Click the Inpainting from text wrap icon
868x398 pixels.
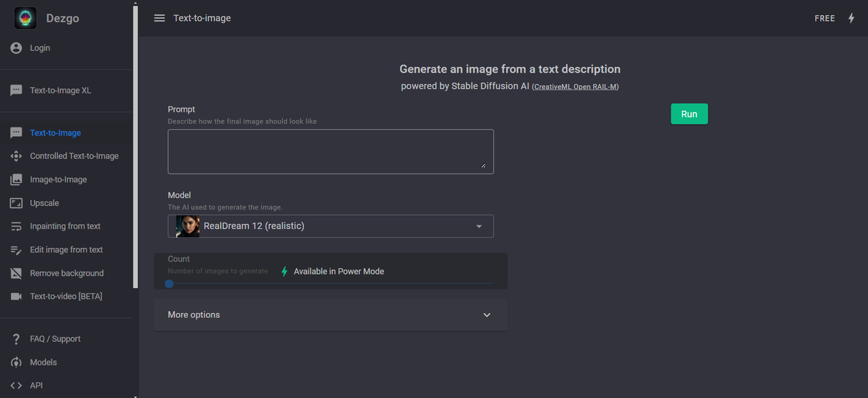16,226
